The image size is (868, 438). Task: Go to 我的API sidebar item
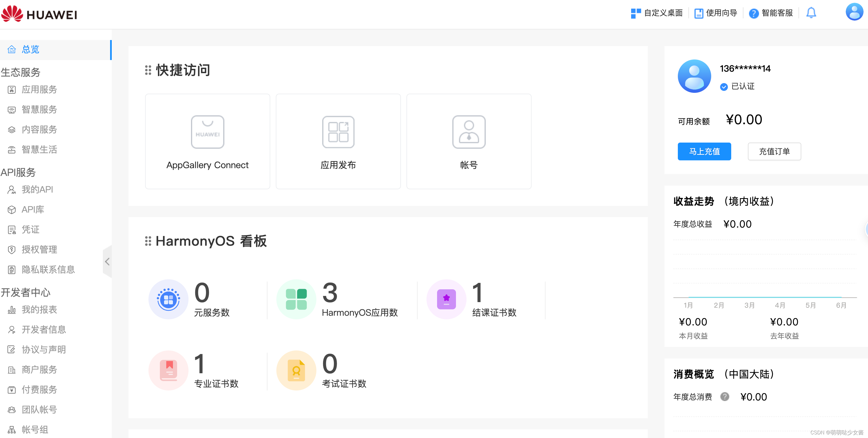pos(37,189)
